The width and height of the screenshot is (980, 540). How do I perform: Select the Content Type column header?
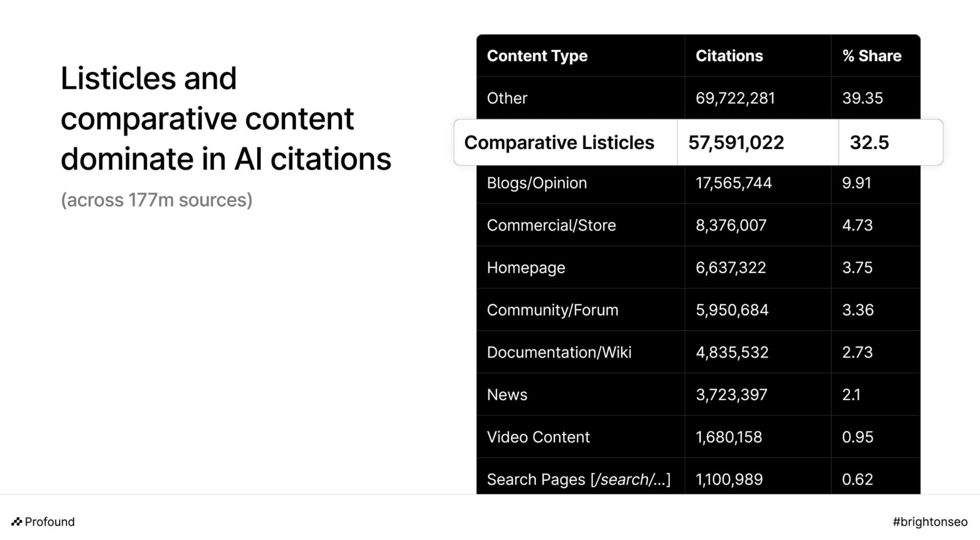tap(537, 56)
